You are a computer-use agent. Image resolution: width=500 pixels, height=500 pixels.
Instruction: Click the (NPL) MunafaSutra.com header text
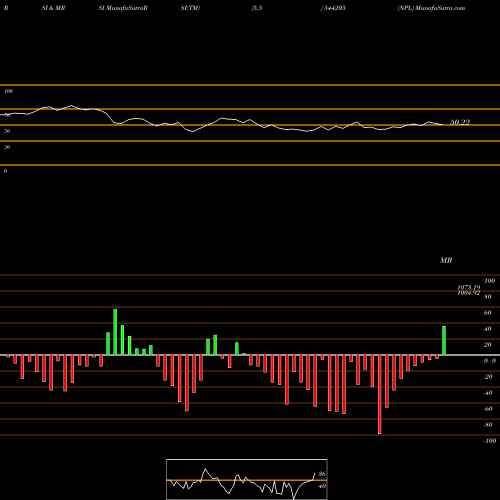point(431,8)
